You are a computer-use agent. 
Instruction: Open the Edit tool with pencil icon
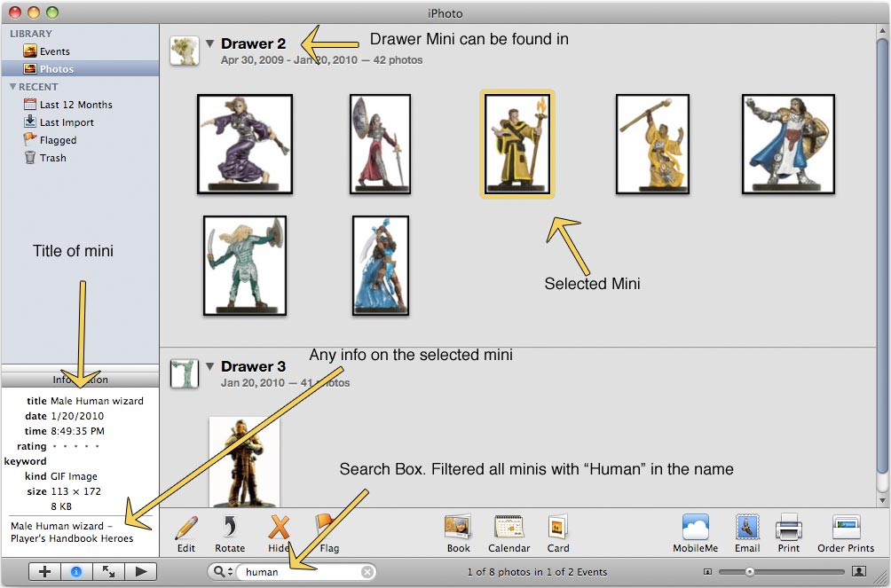(185, 534)
